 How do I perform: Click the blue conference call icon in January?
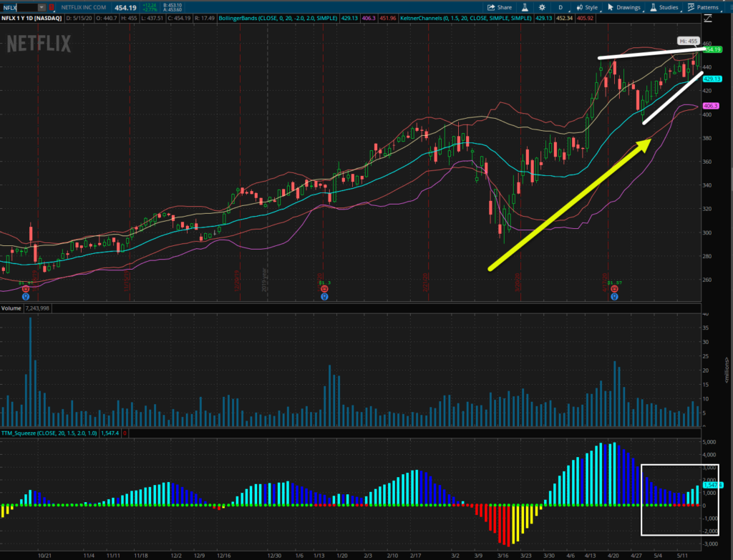(324, 297)
